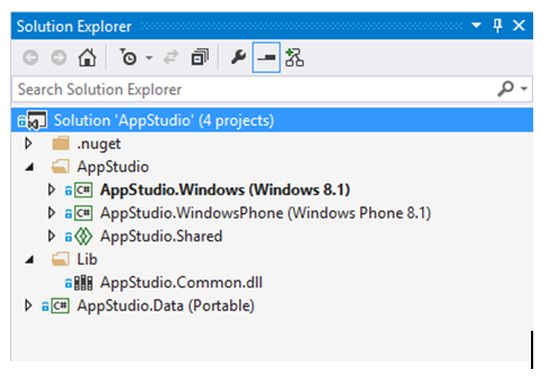Screen dimensions: 550x388
Task: Select the AppStudio.Shared project
Action: (161, 236)
